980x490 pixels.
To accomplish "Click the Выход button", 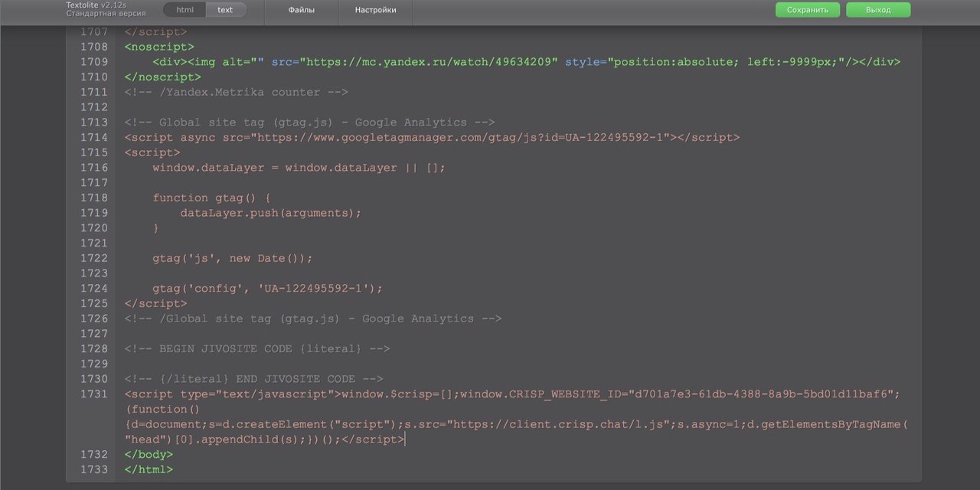I will (878, 10).
